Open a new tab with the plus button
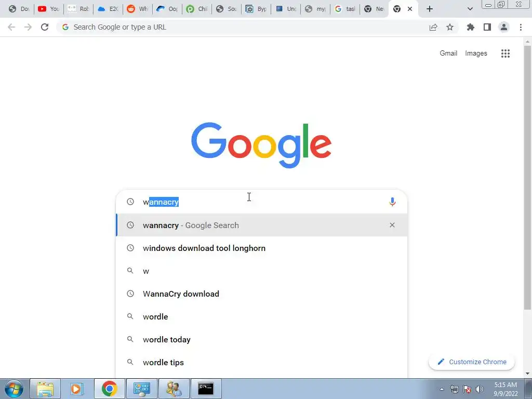Viewport: 532px width, 399px height. [430, 9]
